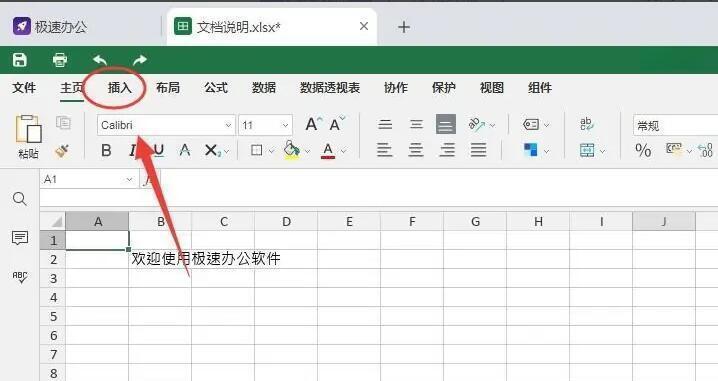This screenshot has width=718, height=381.
Task: Switch to the 公式 tab
Action: pos(216,87)
